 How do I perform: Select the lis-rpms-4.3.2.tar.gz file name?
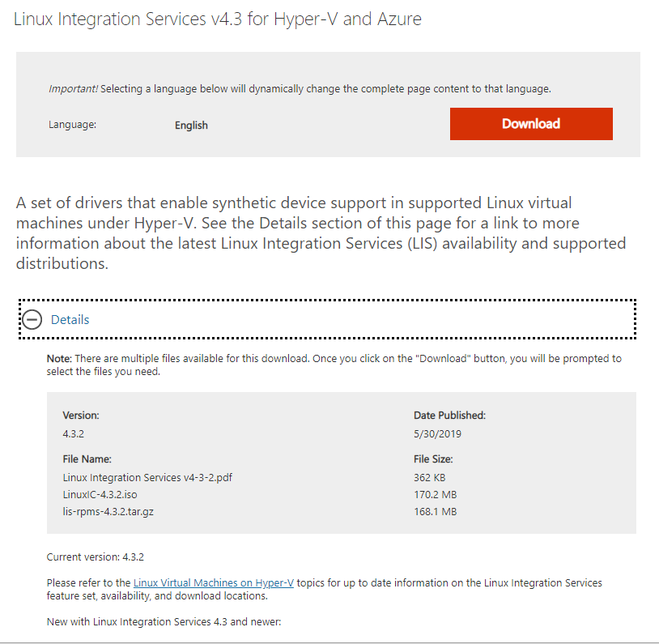click(108, 511)
